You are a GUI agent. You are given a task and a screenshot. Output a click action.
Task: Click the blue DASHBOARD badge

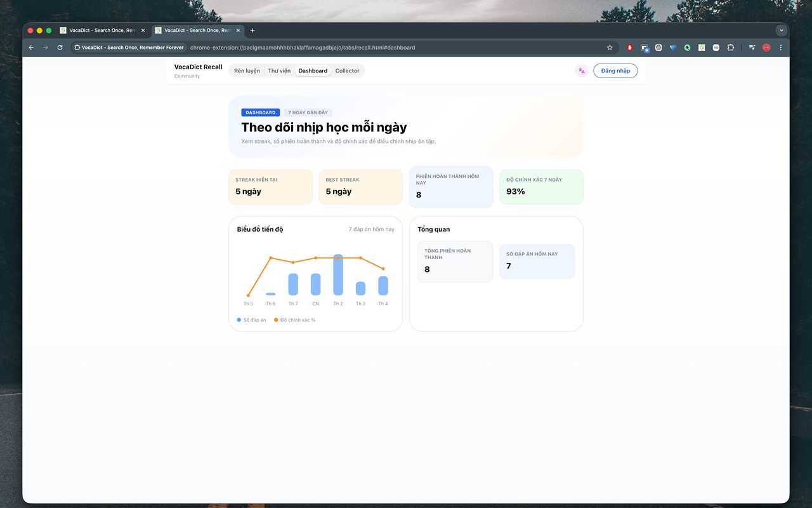pos(260,112)
